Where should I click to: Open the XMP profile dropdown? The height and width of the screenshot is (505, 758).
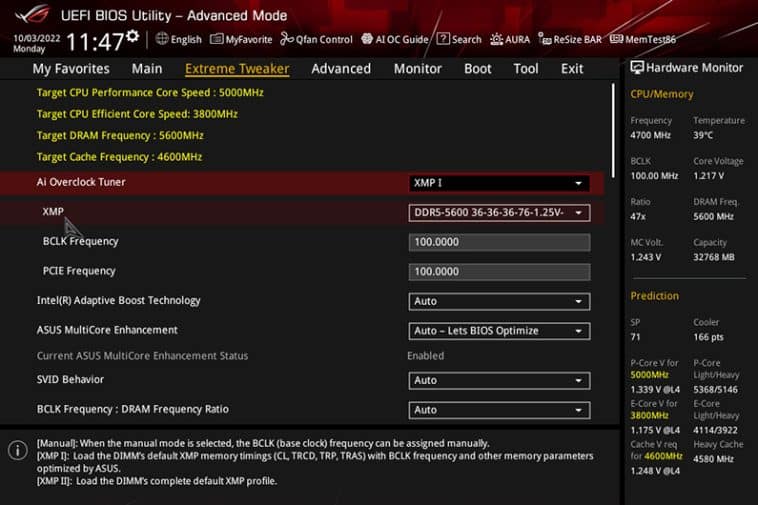[499, 213]
